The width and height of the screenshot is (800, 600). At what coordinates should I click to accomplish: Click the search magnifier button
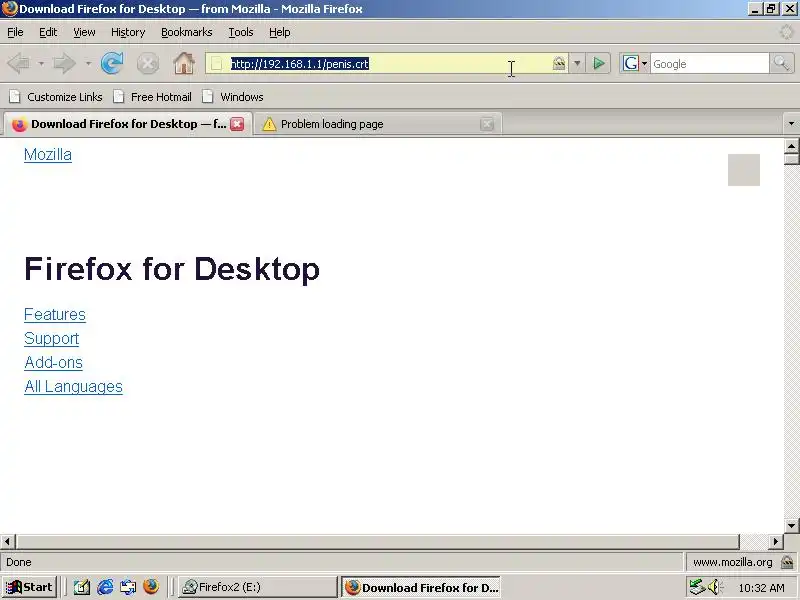(x=781, y=64)
